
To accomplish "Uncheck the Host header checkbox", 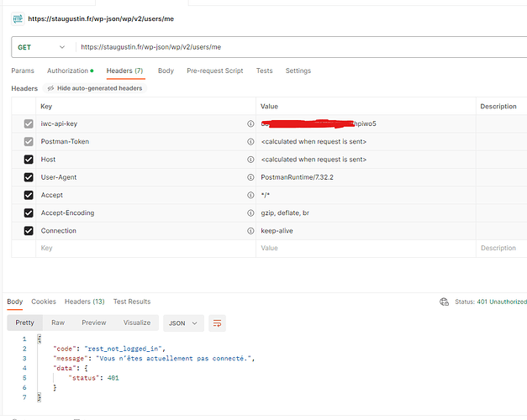I will 29,160.
